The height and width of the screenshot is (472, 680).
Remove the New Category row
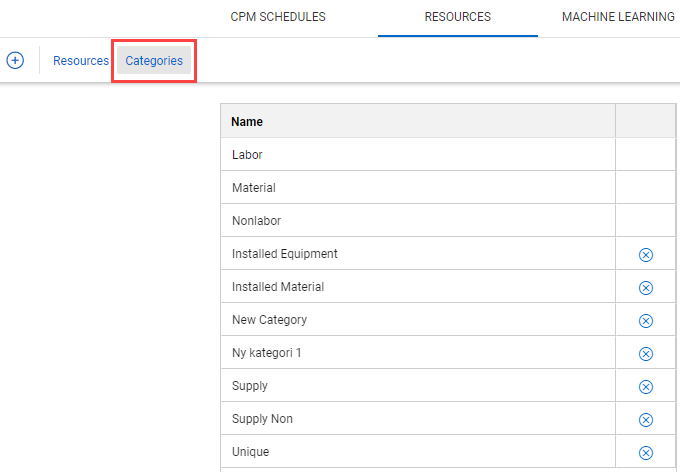point(645,321)
